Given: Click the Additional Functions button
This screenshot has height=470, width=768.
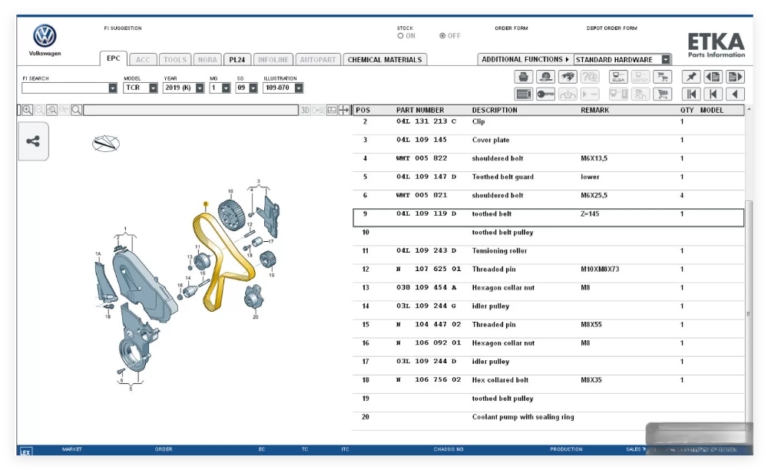Looking at the screenshot, I should (x=525, y=59).
